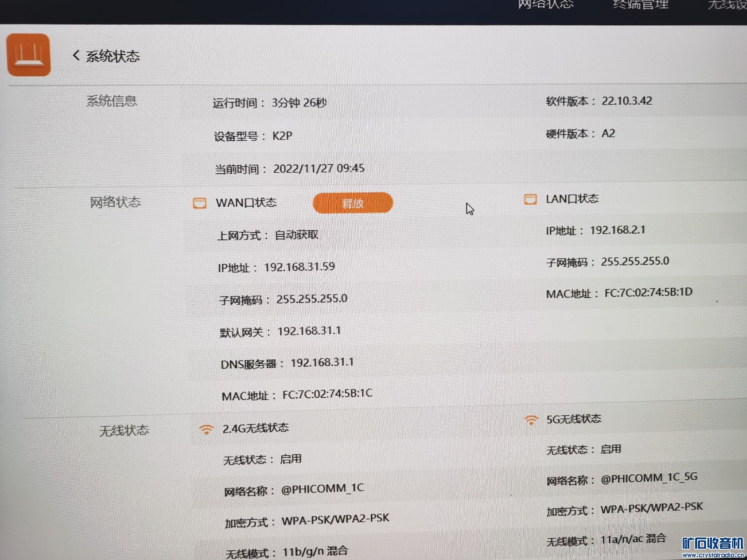The image size is (747, 560).
Task: Click the LAN口状态 port icon
Action: [x=530, y=199]
